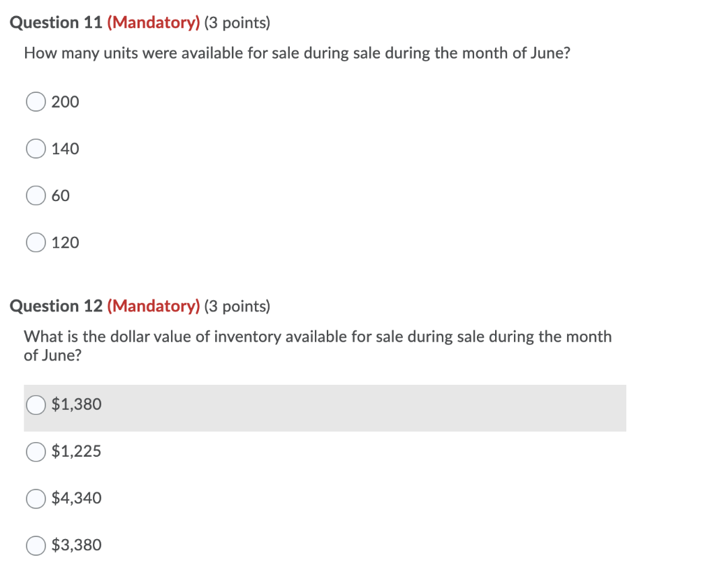Screen dimensions: 715x588
Task: Mark the radio circle beside 120
Action: point(36,243)
